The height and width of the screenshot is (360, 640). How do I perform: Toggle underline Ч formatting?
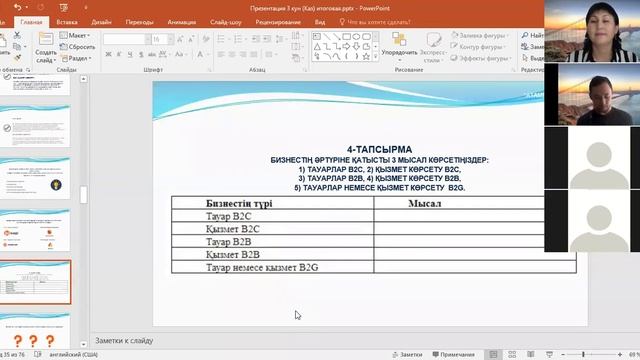pos(130,54)
